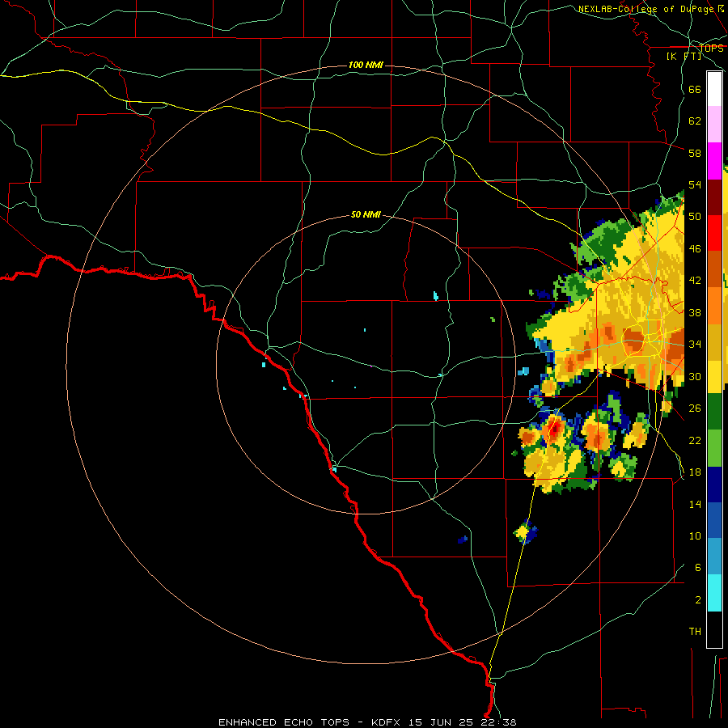Click the yellow legend swatch between 30 and 34
The width and height of the screenshot is (728, 728).
click(714, 376)
